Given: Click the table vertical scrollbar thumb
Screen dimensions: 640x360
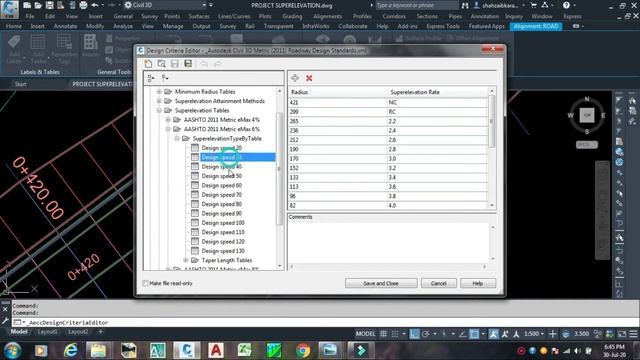Looking at the screenshot, I should (x=491, y=121).
